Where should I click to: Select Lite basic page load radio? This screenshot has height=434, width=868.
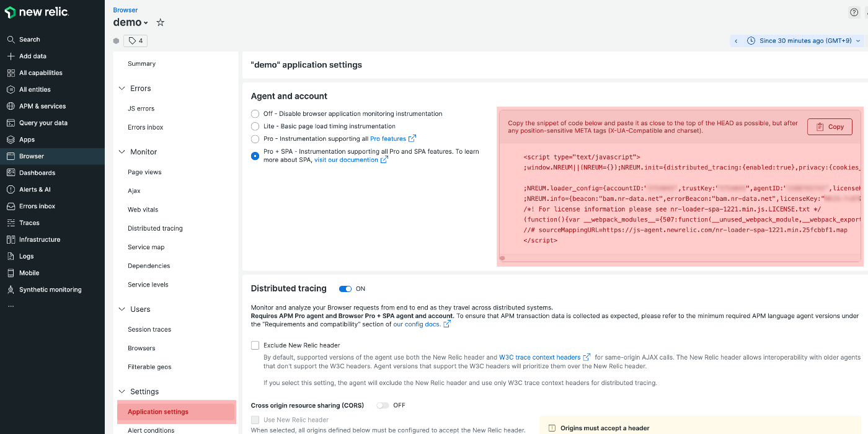point(255,126)
